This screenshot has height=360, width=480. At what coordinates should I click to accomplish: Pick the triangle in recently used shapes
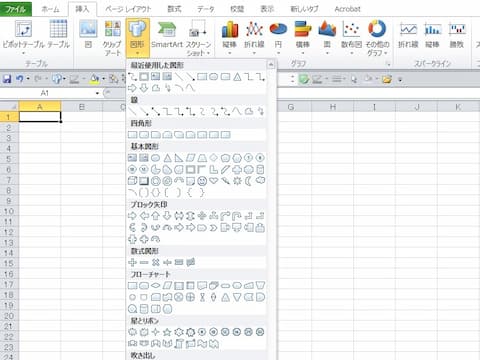(237, 77)
